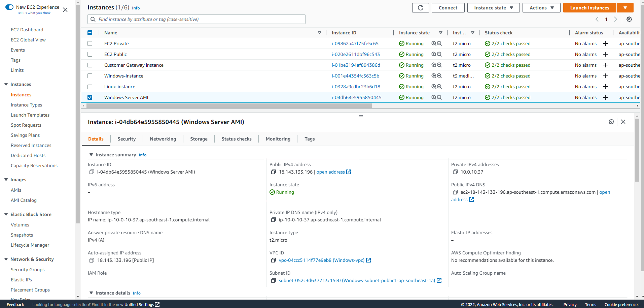Screen dimensions: 644x308
Task: Switch to Status checks tab
Action: click(237, 139)
